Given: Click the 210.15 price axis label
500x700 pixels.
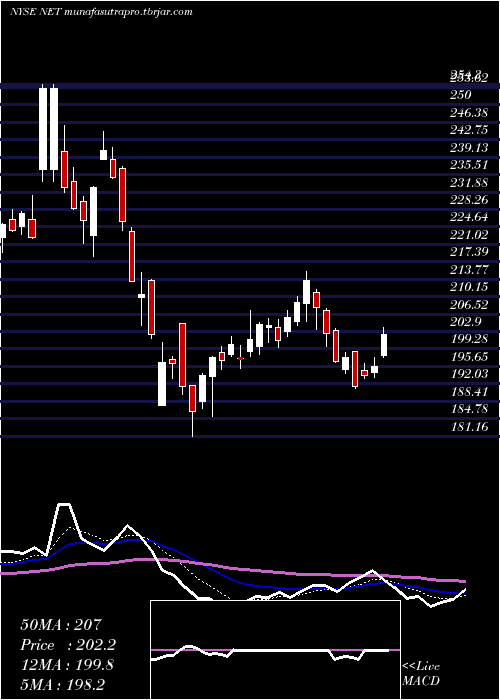Looking at the screenshot, I should point(469,287).
